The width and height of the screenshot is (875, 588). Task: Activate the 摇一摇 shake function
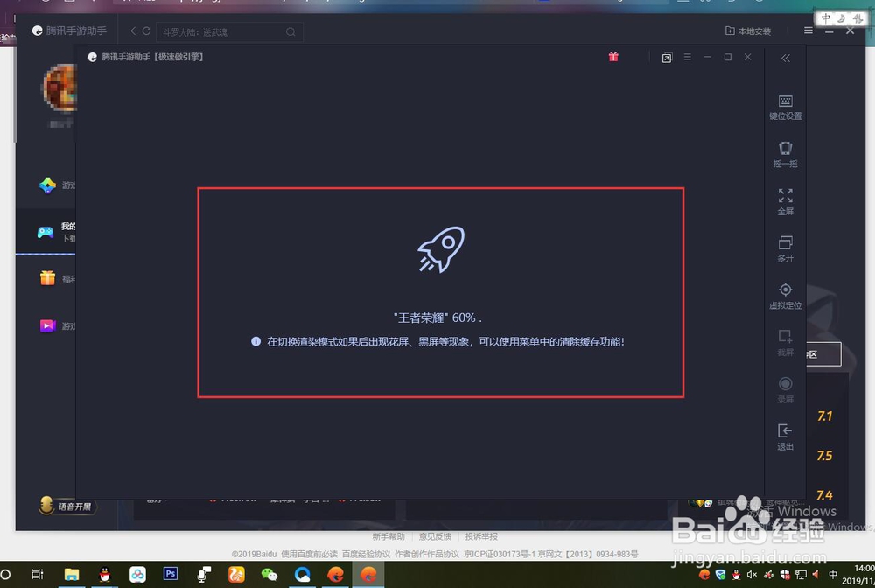[785, 155]
